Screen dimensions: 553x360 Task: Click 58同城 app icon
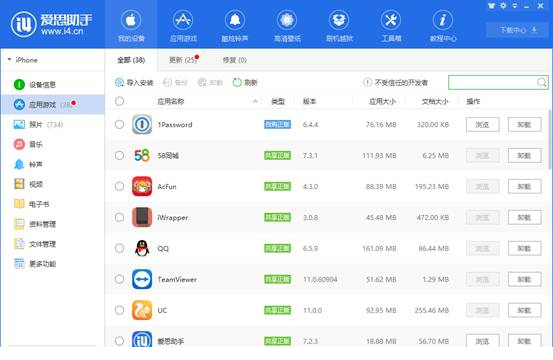[x=142, y=155]
